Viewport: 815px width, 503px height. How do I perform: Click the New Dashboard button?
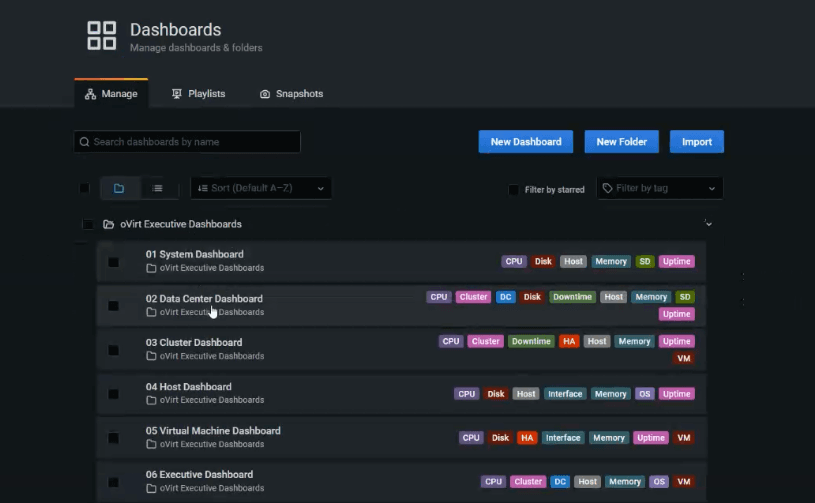[525, 142]
